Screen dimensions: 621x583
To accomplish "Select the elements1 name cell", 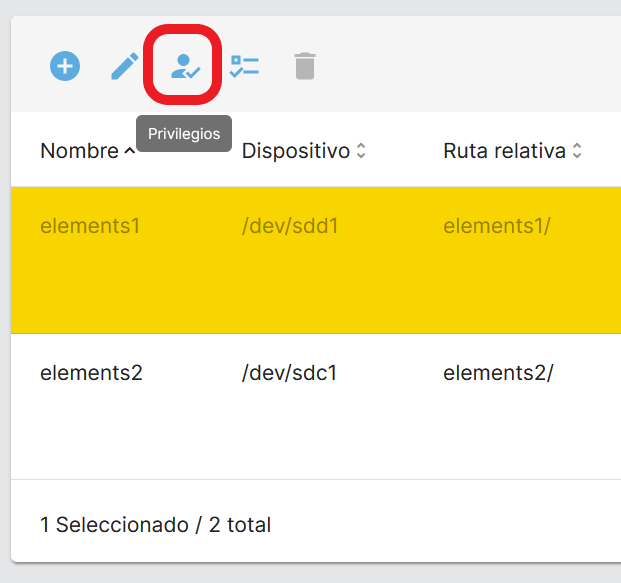I will 90,226.
